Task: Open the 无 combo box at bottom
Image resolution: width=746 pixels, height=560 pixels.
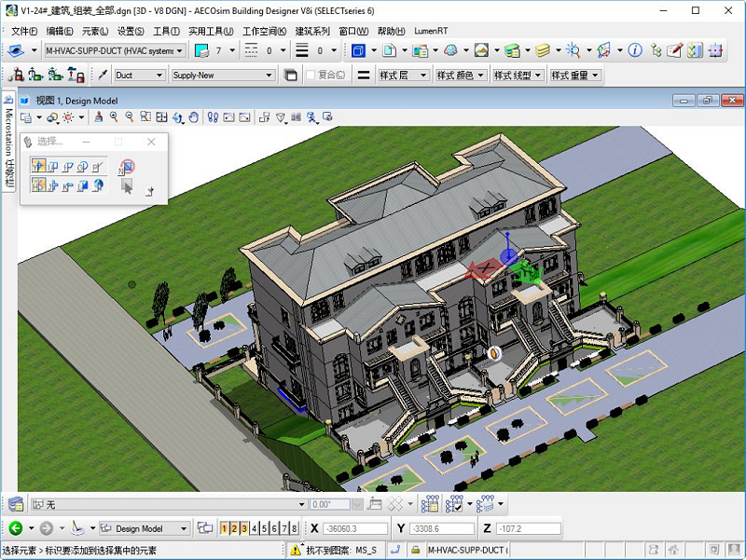Action: point(169,504)
